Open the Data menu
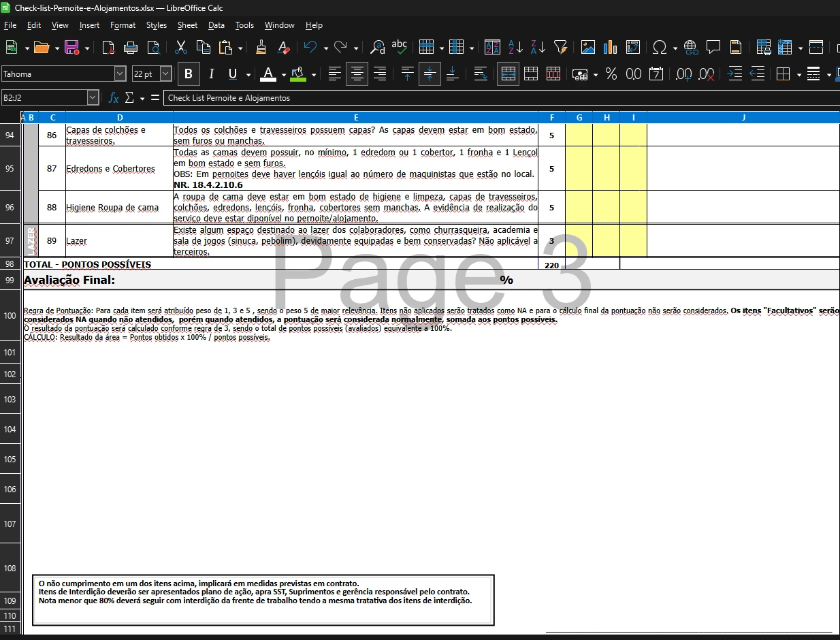This screenshot has height=640, width=840. [216, 25]
